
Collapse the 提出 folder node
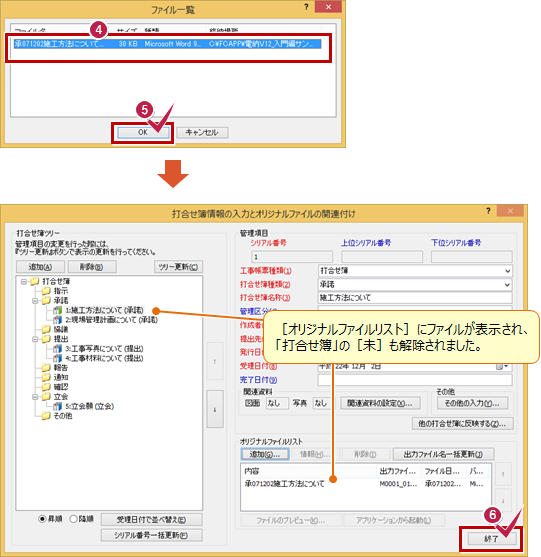click(x=35, y=339)
